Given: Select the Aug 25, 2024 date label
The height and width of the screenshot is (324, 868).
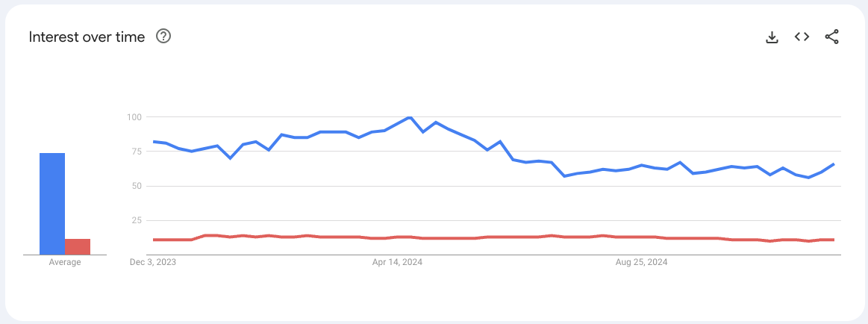Looking at the screenshot, I should tap(641, 263).
